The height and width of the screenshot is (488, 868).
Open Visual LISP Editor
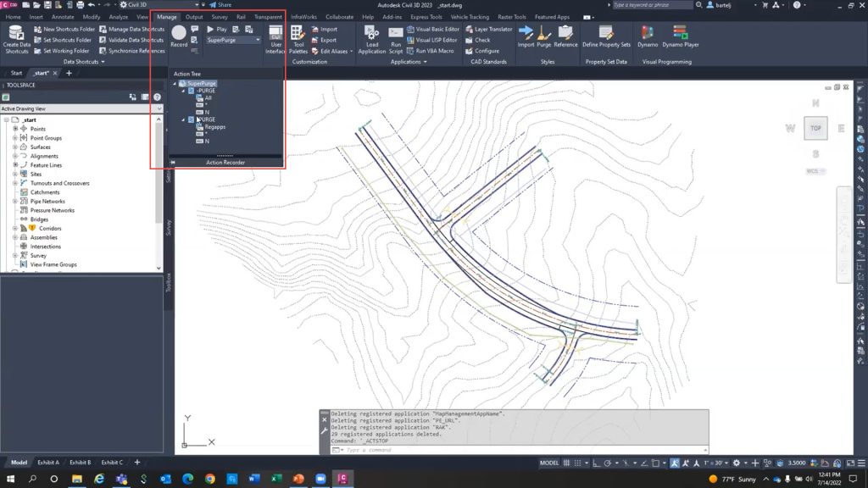(x=431, y=40)
